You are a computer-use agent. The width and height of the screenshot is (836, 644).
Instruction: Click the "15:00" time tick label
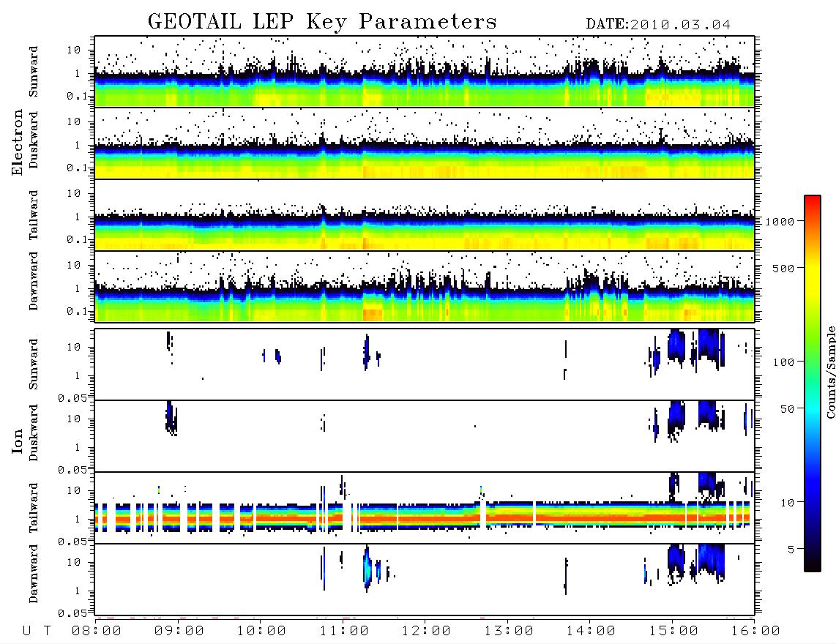point(673,631)
